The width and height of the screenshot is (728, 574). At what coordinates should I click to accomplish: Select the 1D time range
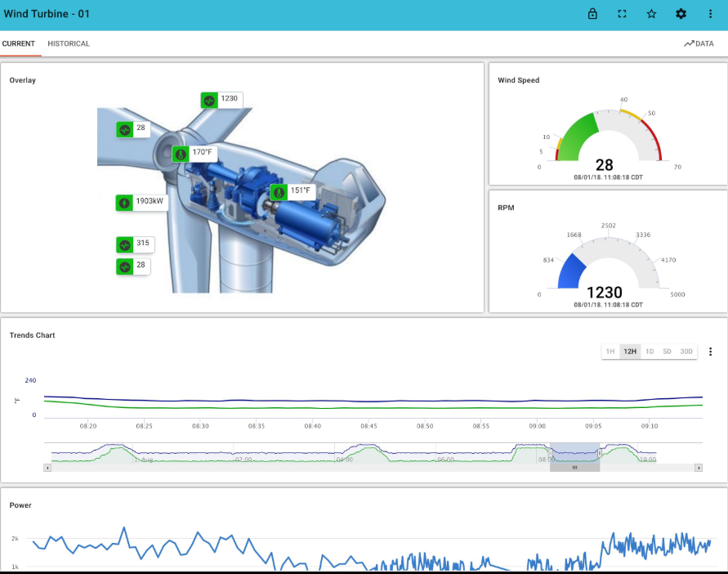(650, 352)
